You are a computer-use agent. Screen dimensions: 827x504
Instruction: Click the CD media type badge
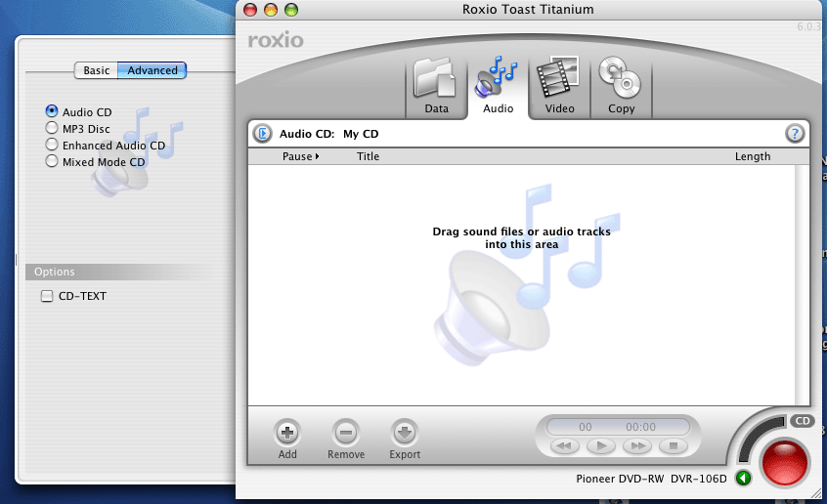803,421
